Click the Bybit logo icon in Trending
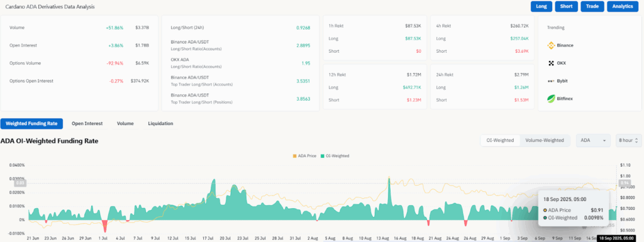Viewport: 644px width, 242px height. pos(551,81)
